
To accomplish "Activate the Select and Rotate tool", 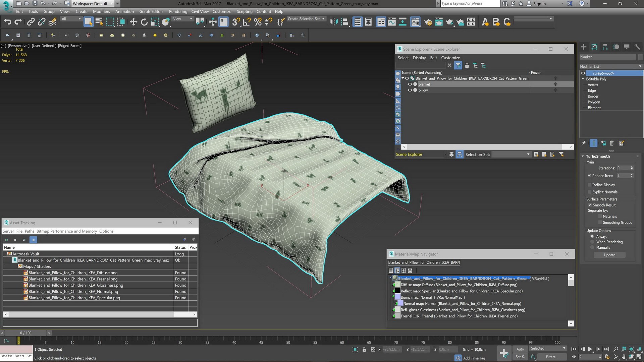I will [x=144, y=22].
